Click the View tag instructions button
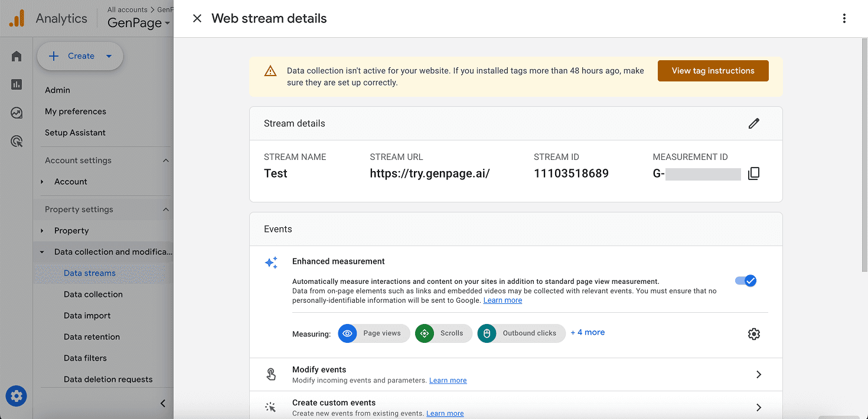 [x=713, y=71]
